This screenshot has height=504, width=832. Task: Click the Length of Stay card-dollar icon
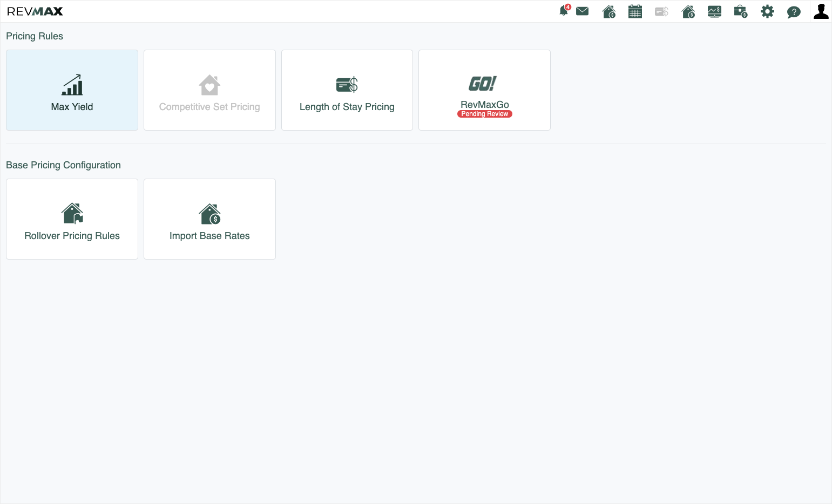[x=347, y=85]
